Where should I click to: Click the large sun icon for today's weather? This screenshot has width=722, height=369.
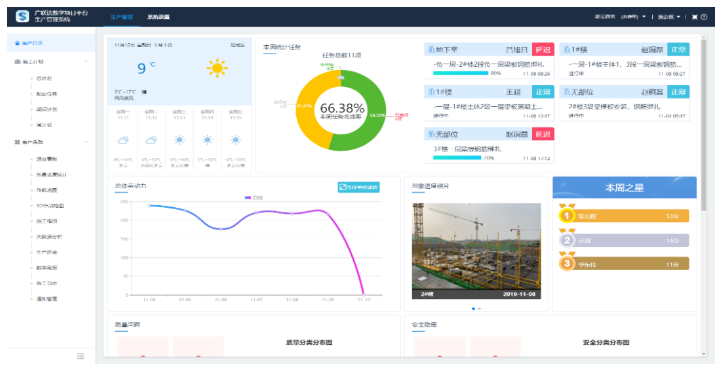pos(217,68)
